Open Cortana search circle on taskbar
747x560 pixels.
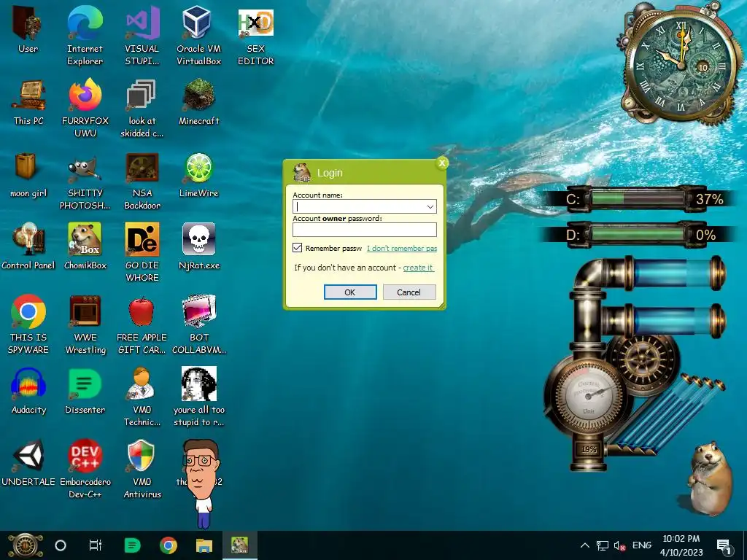click(61, 545)
